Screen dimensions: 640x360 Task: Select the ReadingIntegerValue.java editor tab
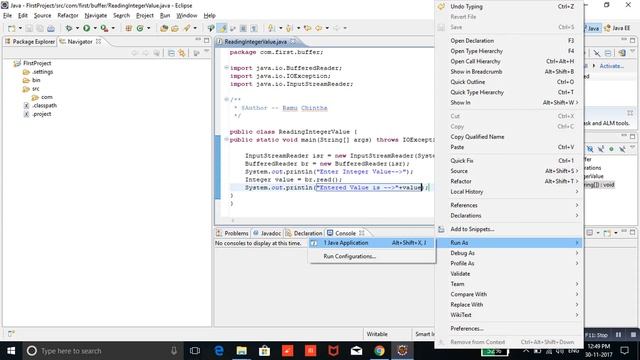[256, 42]
